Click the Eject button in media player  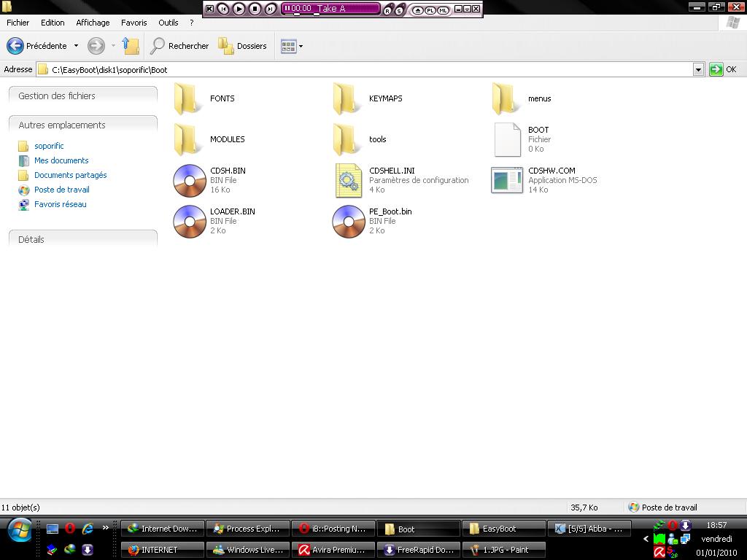click(x=418, y=10)
